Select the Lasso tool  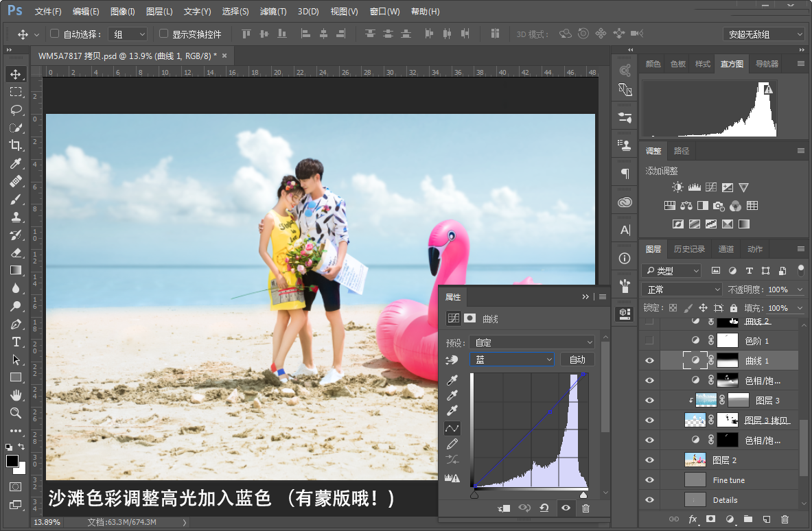(x=16, y=110)
